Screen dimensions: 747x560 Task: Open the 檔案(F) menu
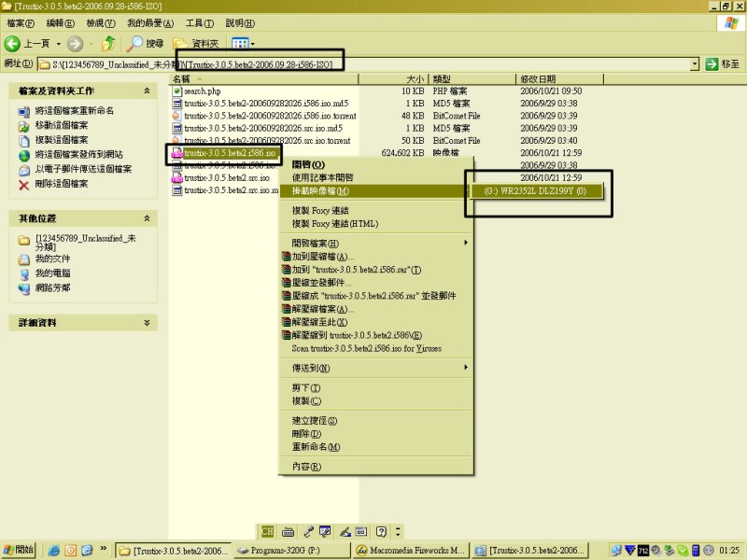tap(21, 22)
